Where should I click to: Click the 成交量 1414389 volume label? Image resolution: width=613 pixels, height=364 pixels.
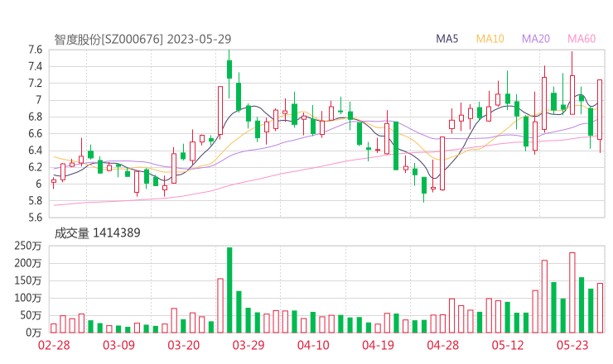click(x=97, y=233)
